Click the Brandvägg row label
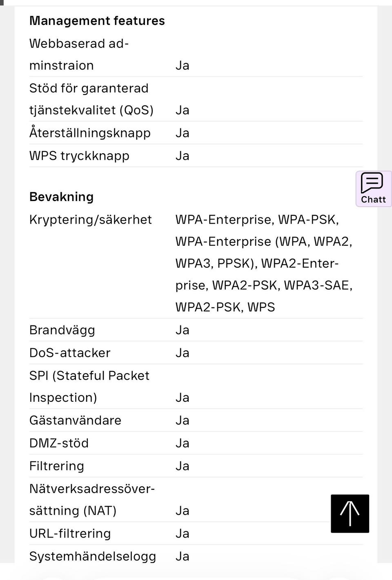 (62, 330)
